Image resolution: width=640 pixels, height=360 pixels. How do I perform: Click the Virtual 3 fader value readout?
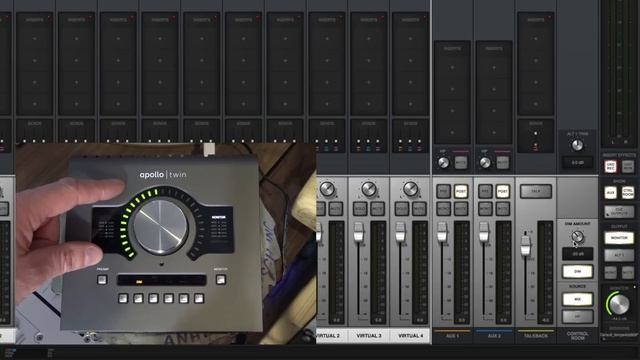(x=378, y=320)
